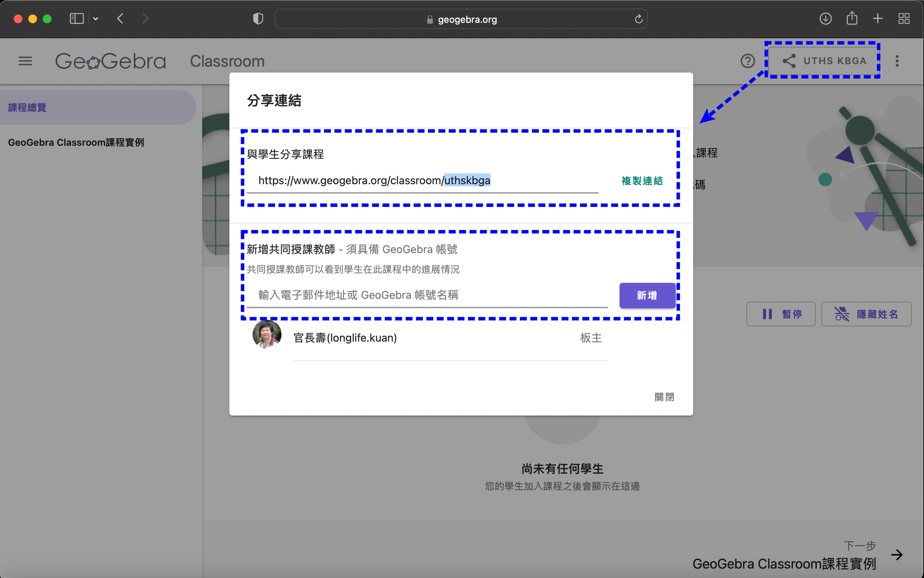Image resolution: width=924 pixels, height=578 pixels.
Task: Click the privacy shield icon
Action: 258,19
